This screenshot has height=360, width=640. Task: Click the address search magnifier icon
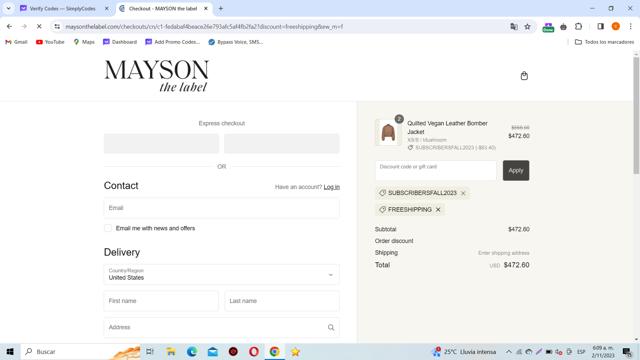331,327
